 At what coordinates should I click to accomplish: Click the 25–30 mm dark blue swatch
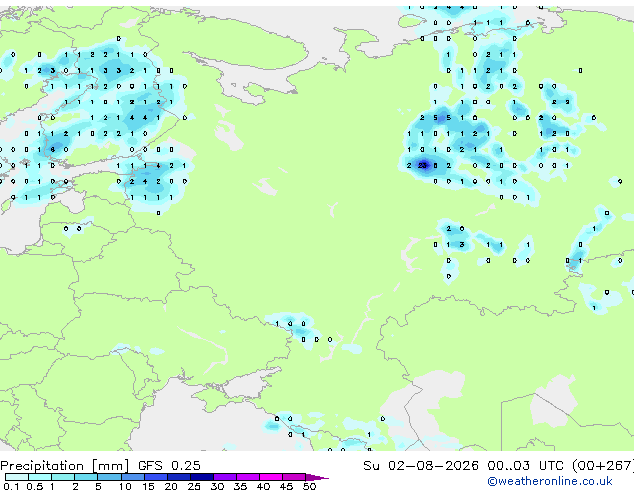pyautogui.click(x=202, y=477)
